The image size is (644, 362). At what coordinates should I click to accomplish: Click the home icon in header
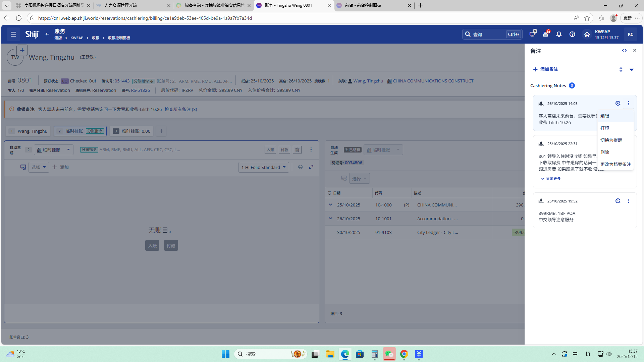587,34
